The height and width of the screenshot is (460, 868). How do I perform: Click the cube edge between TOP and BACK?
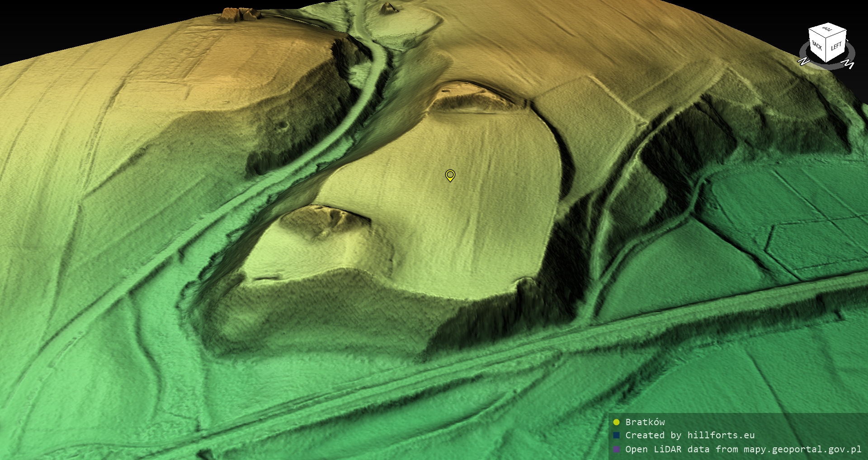pyautogui.click(x=816, y=33)
